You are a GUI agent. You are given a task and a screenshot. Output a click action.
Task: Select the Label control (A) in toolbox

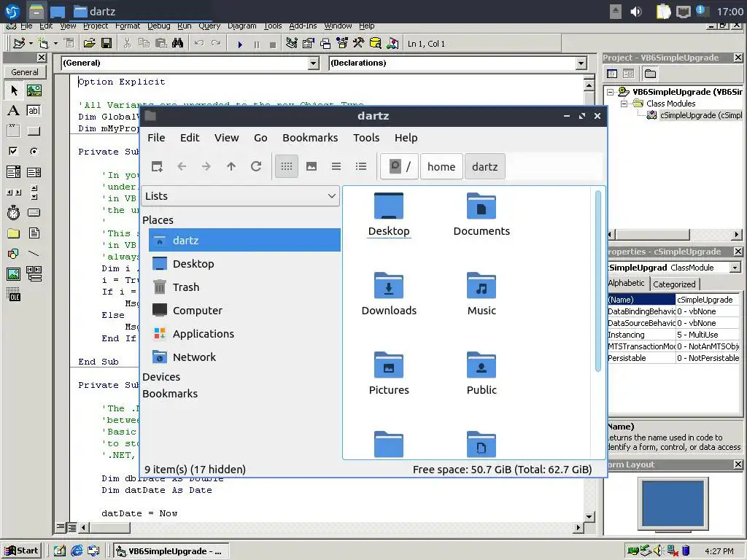pos(14,111)
